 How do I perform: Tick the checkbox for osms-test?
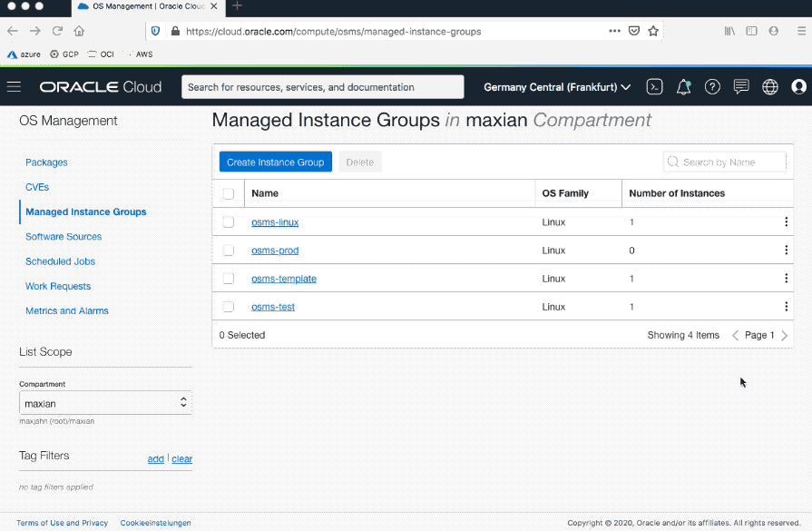coord(229,307)
